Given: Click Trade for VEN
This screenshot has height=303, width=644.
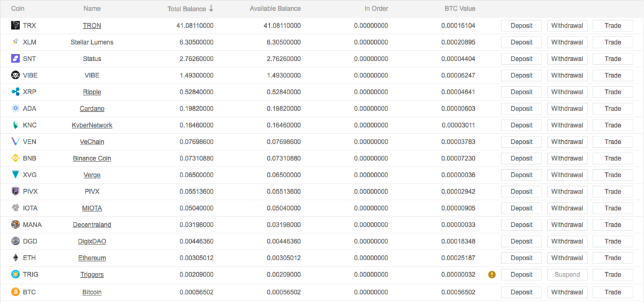Looking at the screenshot, I should [613, 141].
